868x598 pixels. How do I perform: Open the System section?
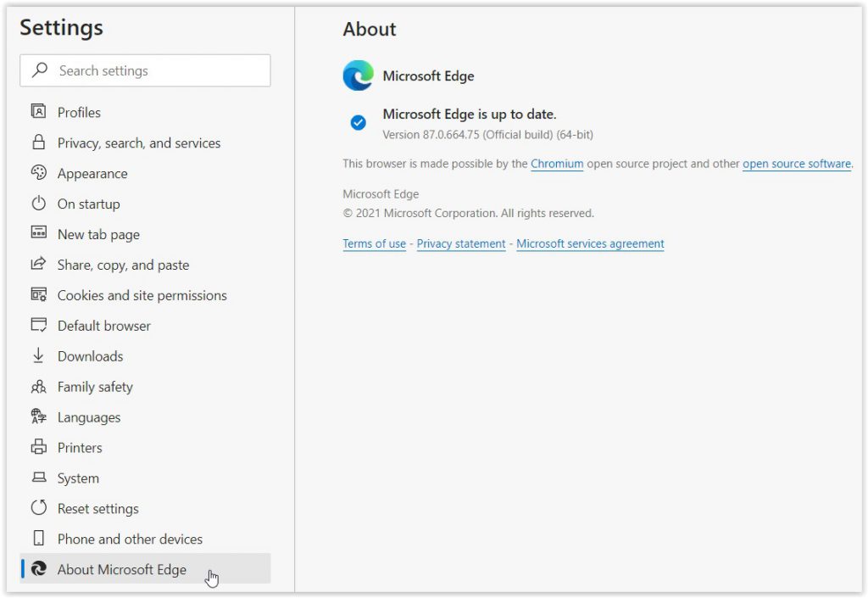coord(145,478)
